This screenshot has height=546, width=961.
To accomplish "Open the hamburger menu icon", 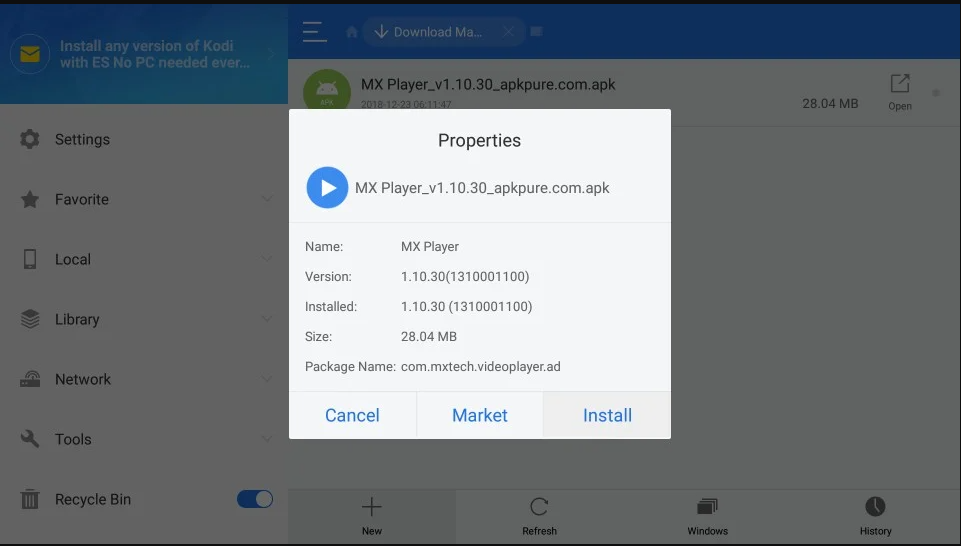I will click(x=315, y=32).
